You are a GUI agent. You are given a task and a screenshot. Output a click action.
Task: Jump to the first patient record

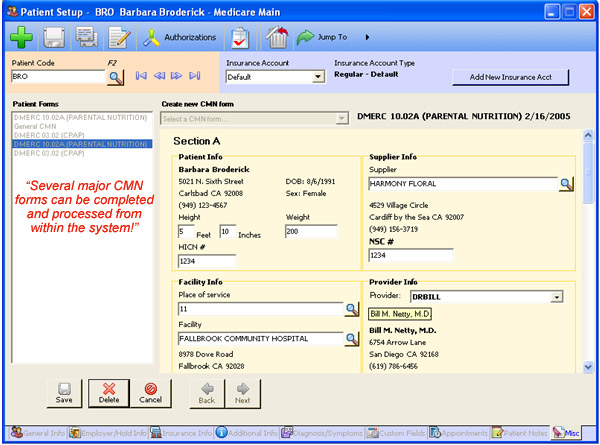(x=140, y=76)
